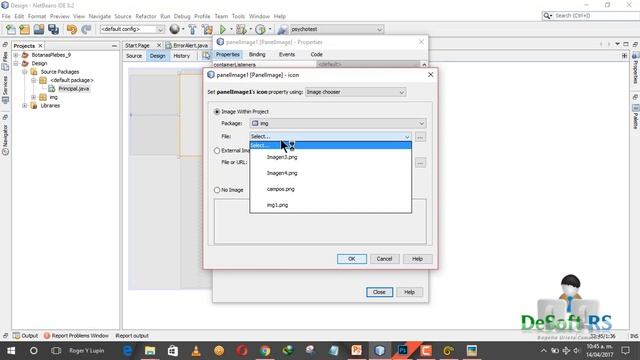Click the Open Project toolbar icon
Image resolution: width=640 pixels, height=360 pixels.
(x=39, y=29)
